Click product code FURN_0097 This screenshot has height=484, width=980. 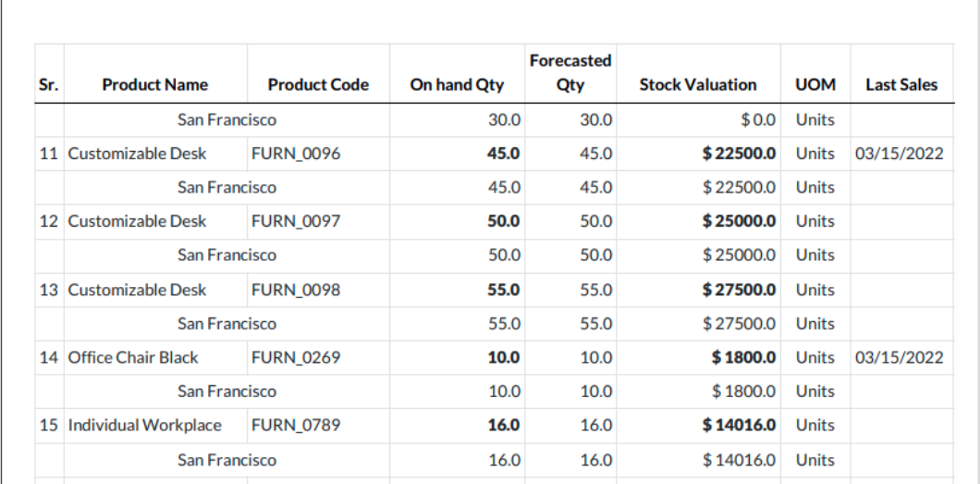pos(296,222)
